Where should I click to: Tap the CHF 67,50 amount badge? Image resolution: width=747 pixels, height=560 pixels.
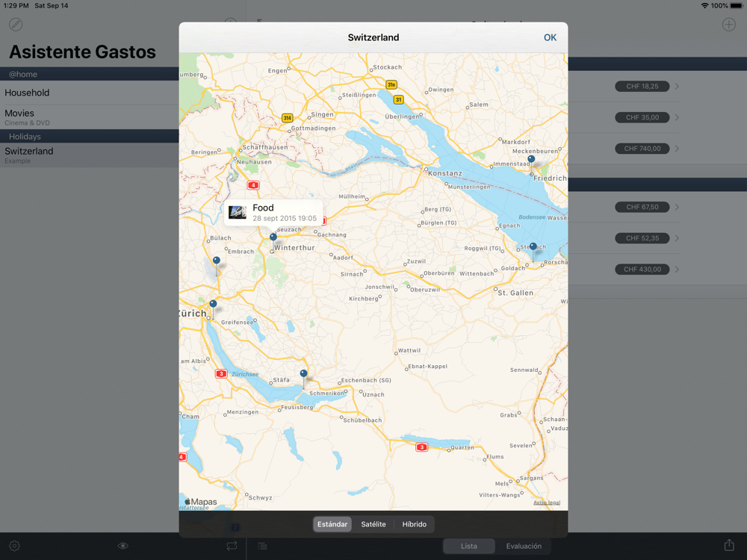pos(642,207)
